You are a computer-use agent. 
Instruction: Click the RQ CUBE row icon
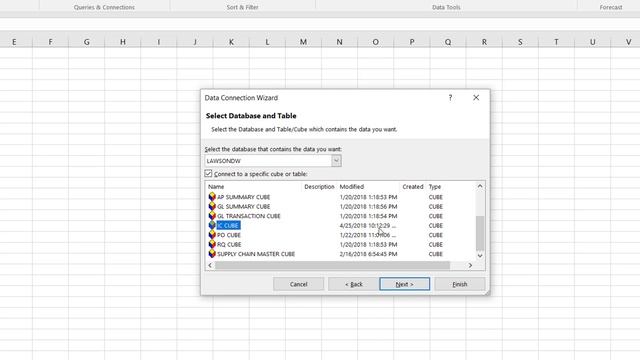pyautogui.click(x=212, y=244)
